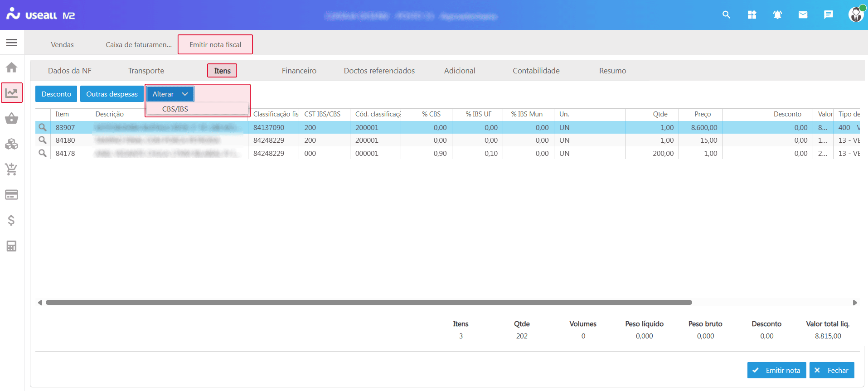868x391 pixels.
Task: Click the horizontal scrollbar right arrow
Action: pos(855,303)
